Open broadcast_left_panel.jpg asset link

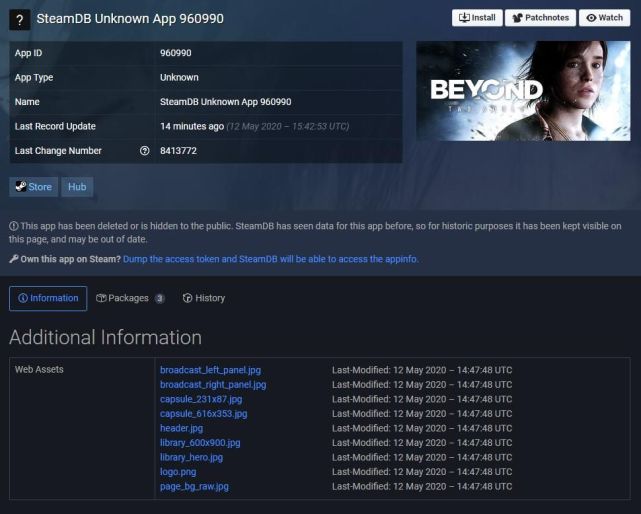click(x=211, y=370)
